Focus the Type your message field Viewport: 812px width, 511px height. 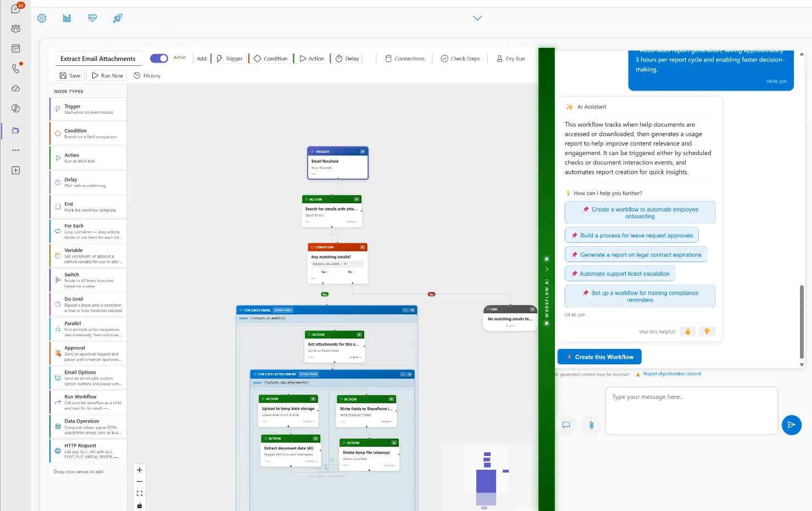coord(691,410)
